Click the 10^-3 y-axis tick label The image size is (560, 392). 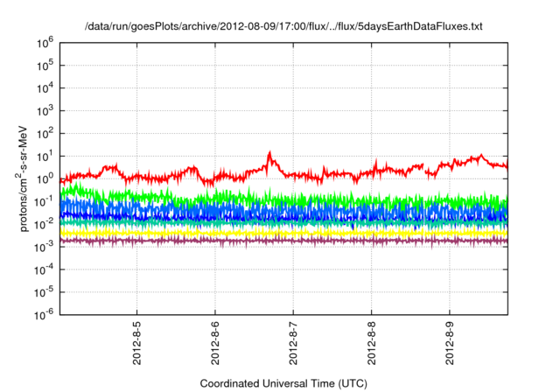[x=45, y=247]
